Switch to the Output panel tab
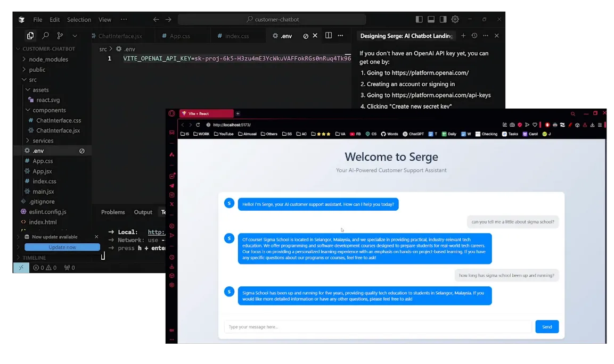The image size is (614, 364). coord(143,212)
